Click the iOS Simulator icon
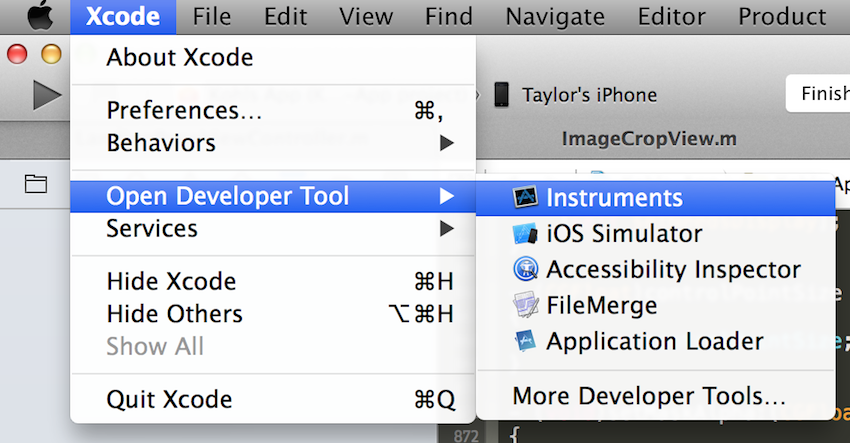Viewport: 850px width, 443px height. tap(525, 234)
